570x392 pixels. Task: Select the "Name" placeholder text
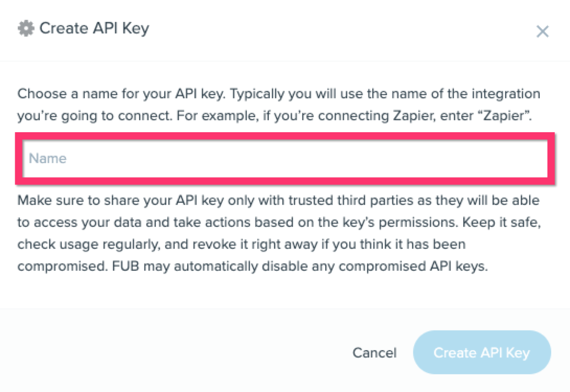[x=48, y=158]
